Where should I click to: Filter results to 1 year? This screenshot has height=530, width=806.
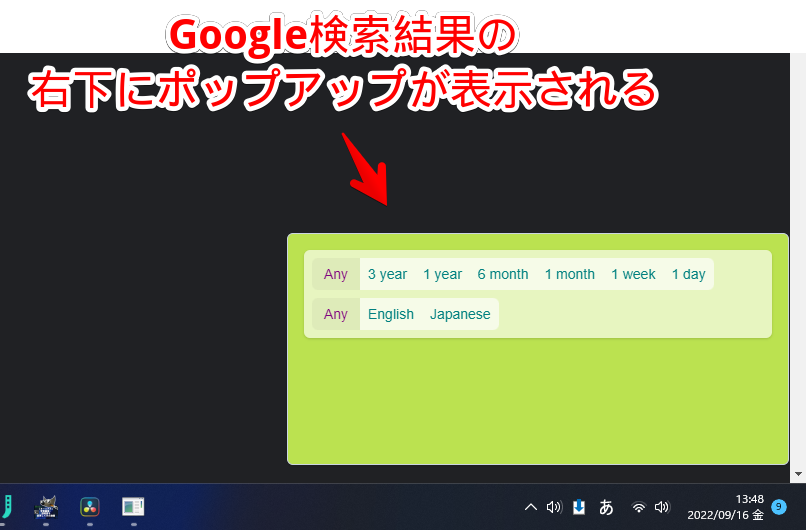click(x=443, y=274)
